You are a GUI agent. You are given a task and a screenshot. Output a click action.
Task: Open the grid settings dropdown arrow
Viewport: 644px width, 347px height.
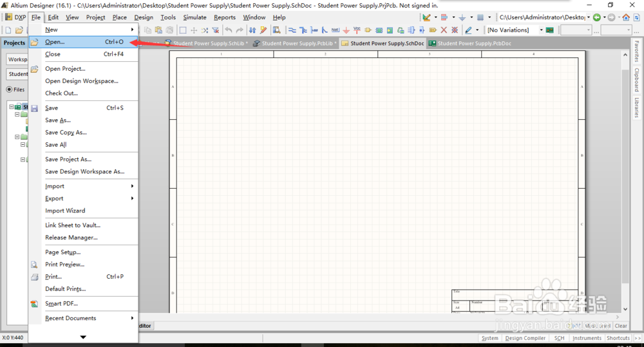(489, 17)
